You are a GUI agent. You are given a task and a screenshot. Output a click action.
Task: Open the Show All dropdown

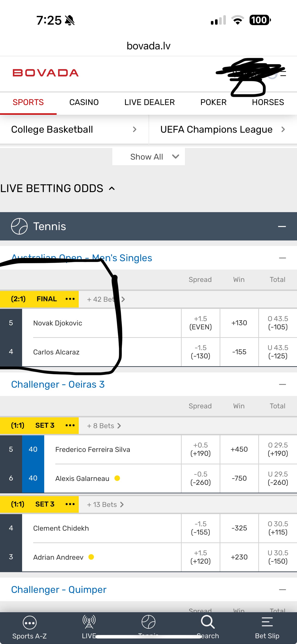pos(148,157)
